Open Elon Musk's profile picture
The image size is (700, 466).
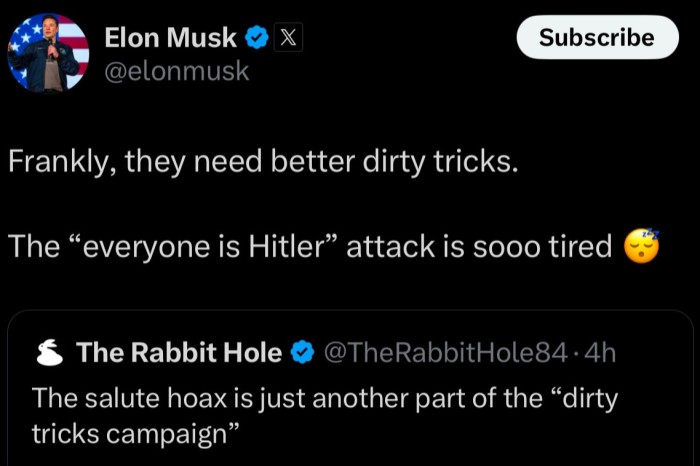pos(49,54)
